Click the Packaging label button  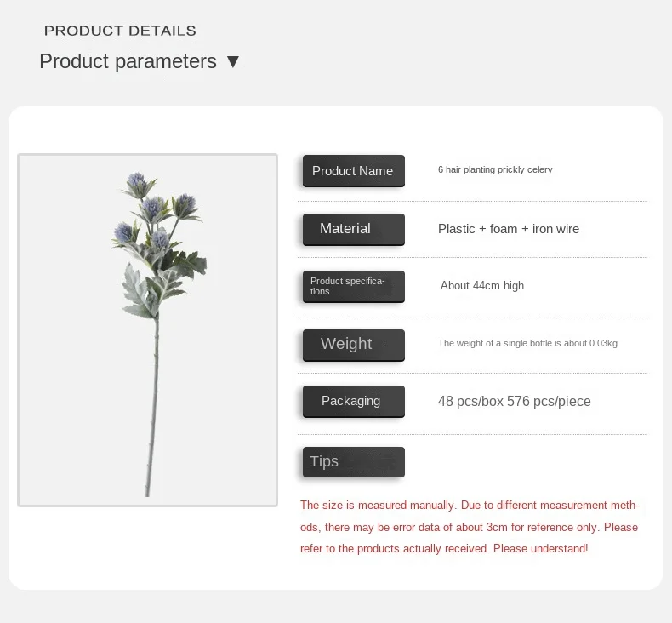(x=354, y=402)
